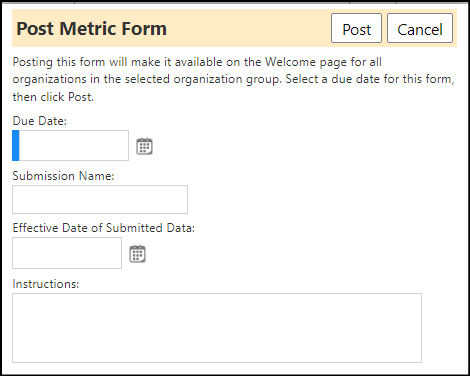Screen dimensions: 470x376
Task: Open the Due Date calendar picker
Action: (144, 146)
